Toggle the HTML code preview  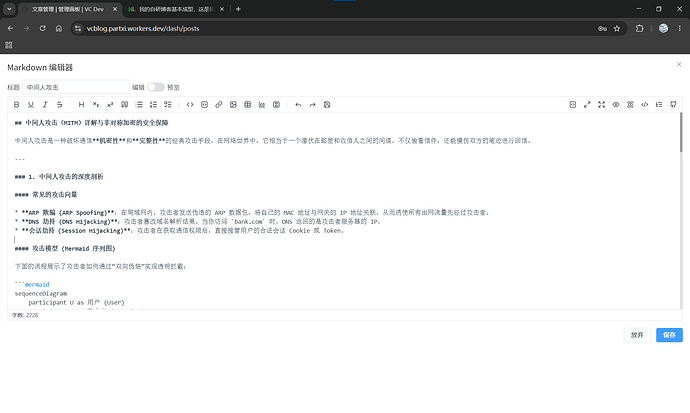point(645,105)
